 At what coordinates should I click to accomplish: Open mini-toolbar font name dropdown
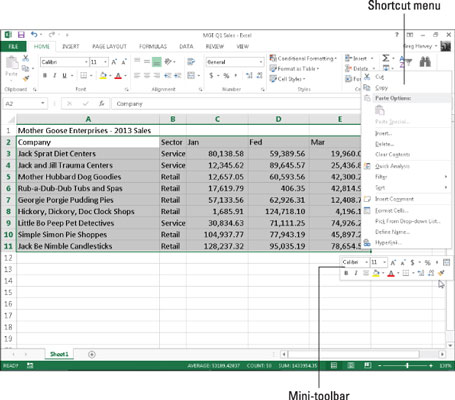click(x=366, y=262)
